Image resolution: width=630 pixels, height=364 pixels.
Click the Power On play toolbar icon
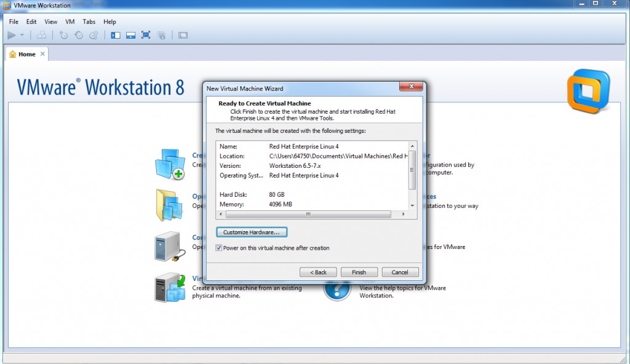12,36
